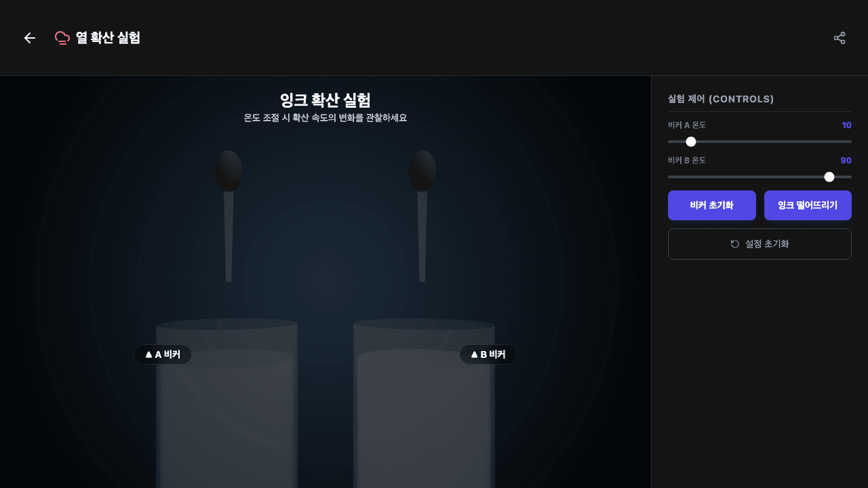Click the share icon in the top right
The width and height of the screenshot is (868, 488).
point(840,38)
